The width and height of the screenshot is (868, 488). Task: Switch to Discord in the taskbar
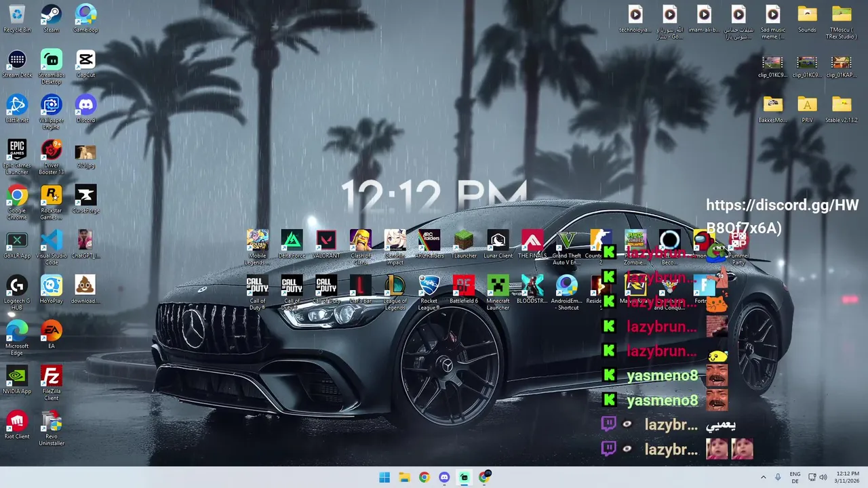tap(444, 477)
